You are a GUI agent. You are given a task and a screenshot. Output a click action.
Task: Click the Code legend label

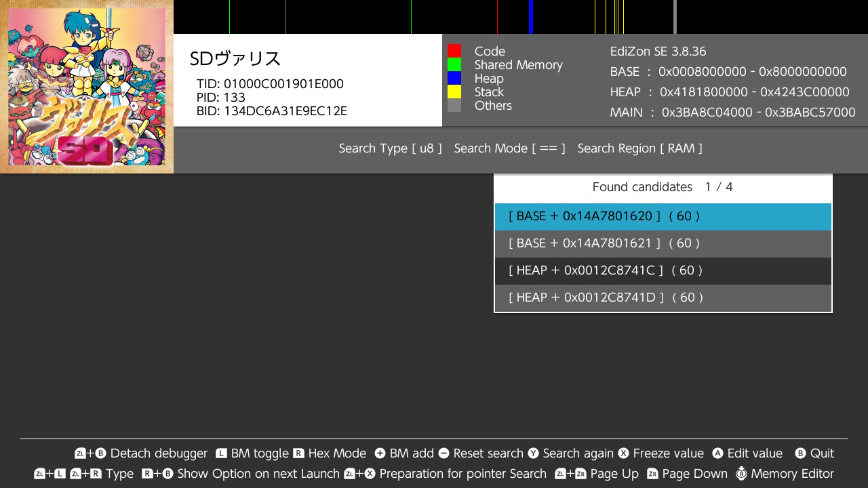(490, 52)
